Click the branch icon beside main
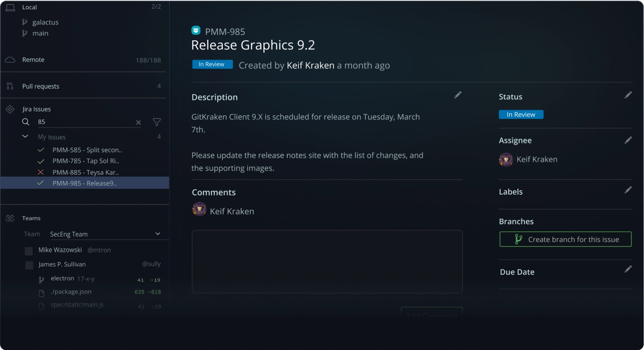Viewport: 644px width, 350px height. pyautogui.click(x=25, y=33)
